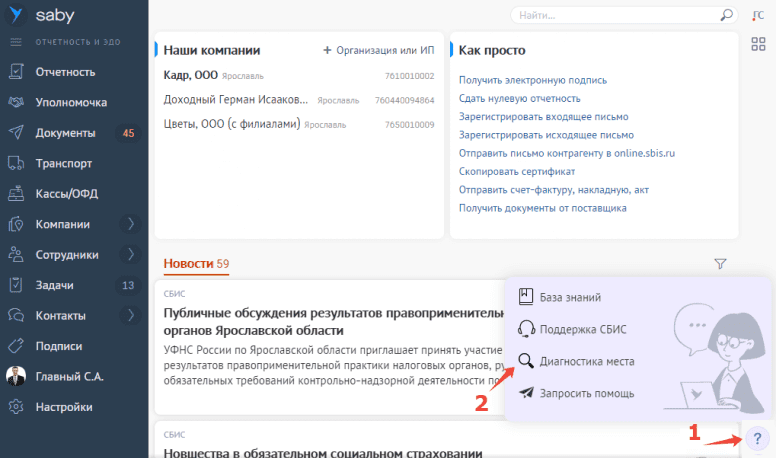This screenshot has width=776, height=458.
Task: Open company Доходный Герман Исааков…
Action: 236,100
